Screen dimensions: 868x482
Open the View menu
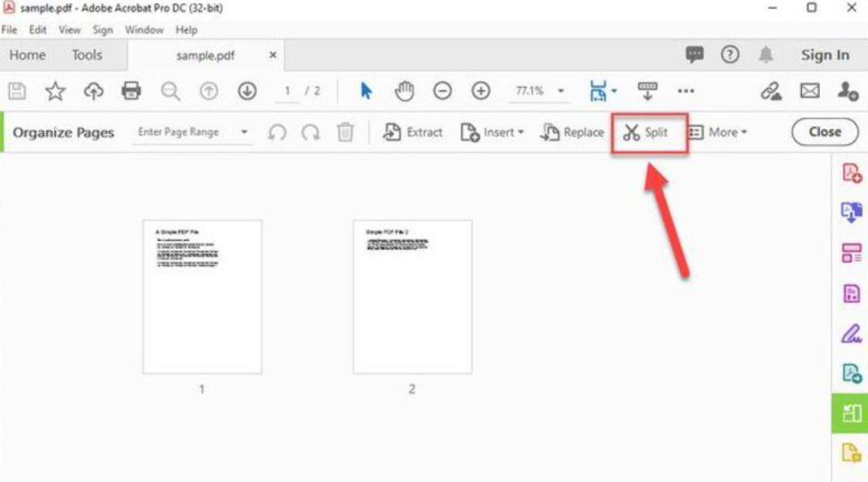70,30
